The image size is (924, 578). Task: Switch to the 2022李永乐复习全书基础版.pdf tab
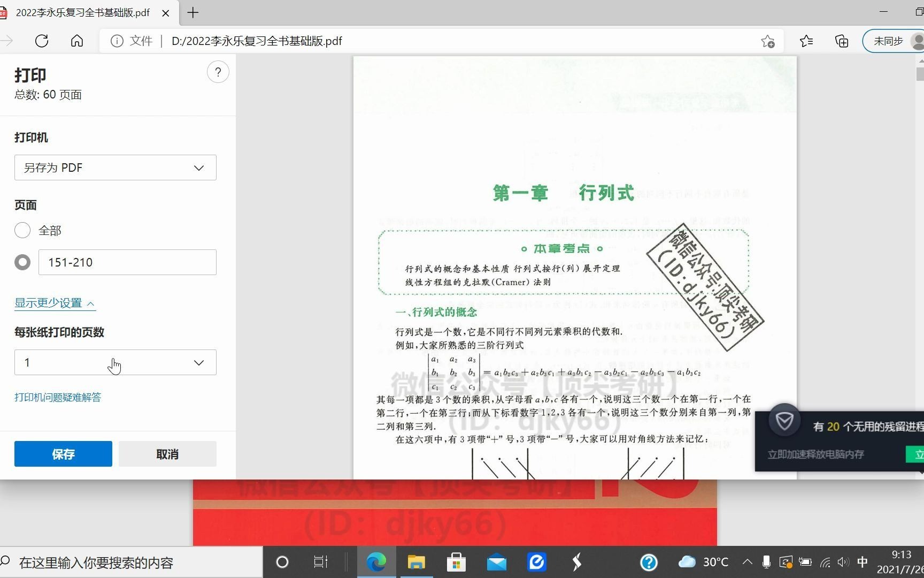pos(83,13)
